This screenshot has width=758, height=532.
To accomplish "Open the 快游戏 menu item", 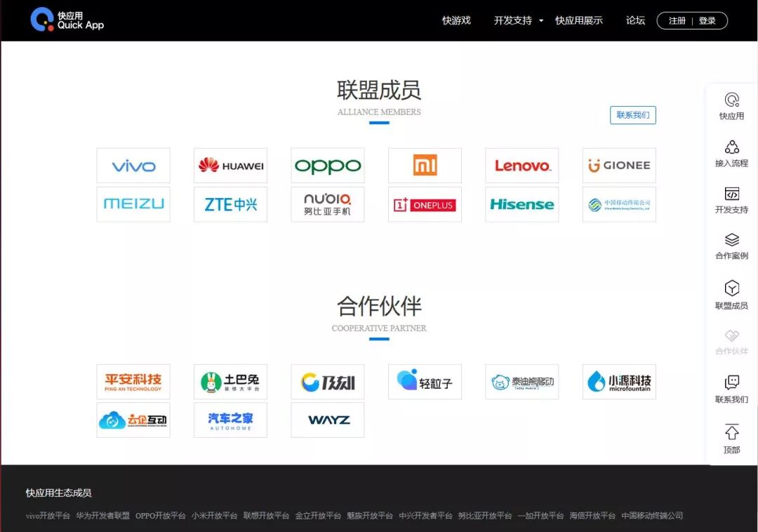I will coord(456,20).
